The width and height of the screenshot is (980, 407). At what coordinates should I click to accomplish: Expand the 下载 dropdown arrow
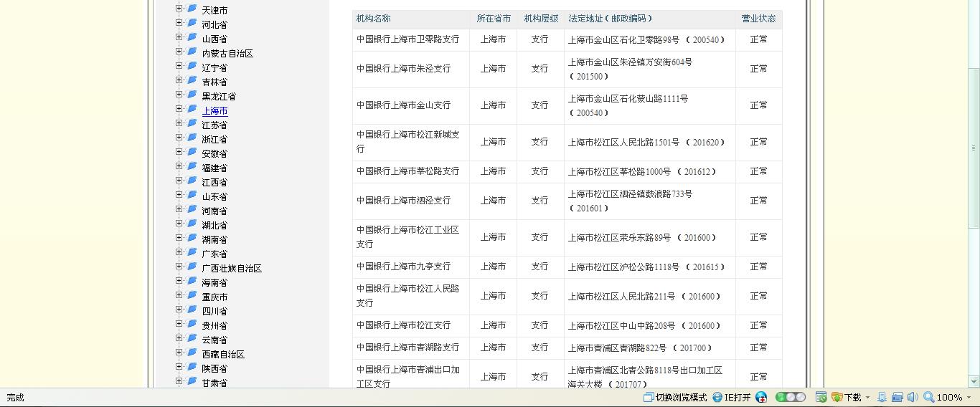pos(867,398)
